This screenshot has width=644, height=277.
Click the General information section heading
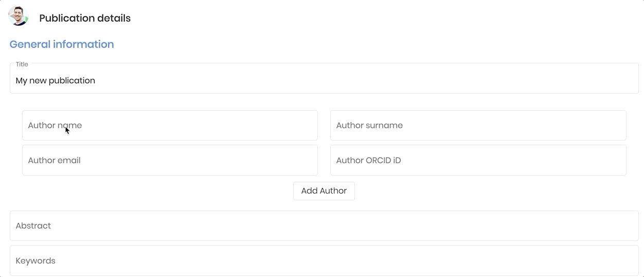(62, 44)
